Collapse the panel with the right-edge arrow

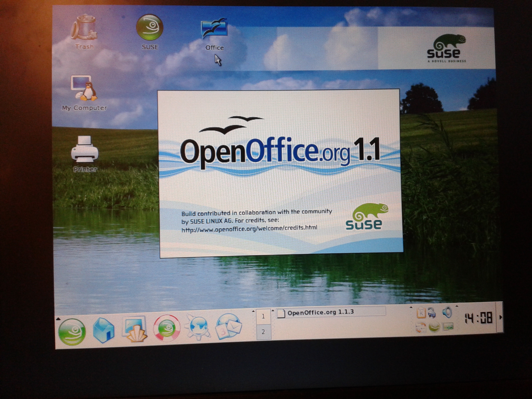pyautogui.click(x=501, y=318)
